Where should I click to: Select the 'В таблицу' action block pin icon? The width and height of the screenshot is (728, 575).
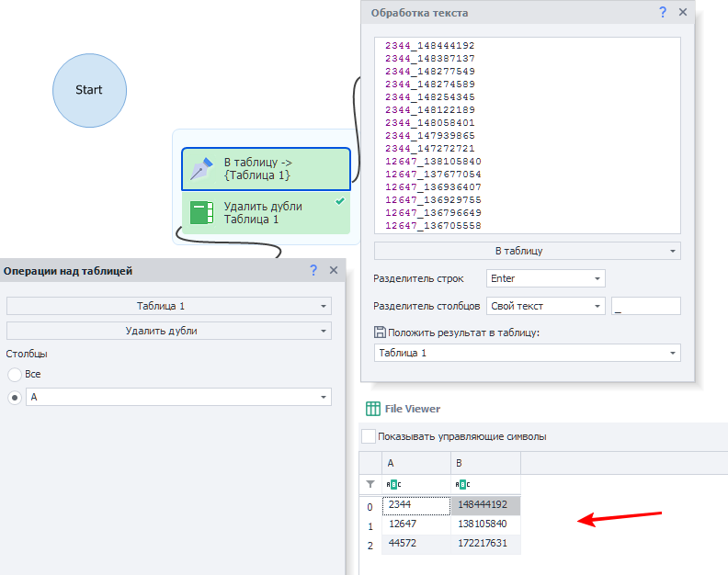coord(200,169)
